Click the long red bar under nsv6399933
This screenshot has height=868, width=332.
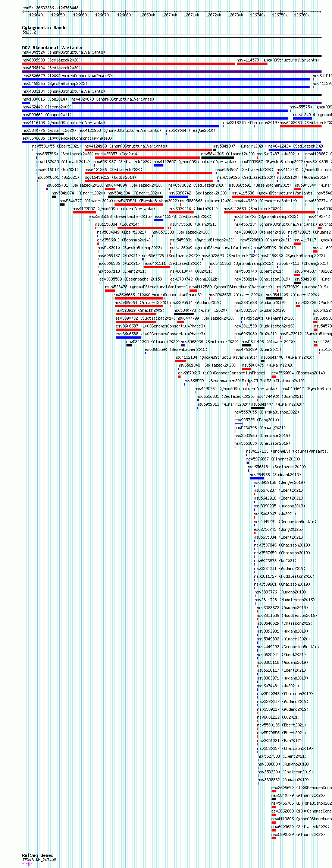click(128, 64)
